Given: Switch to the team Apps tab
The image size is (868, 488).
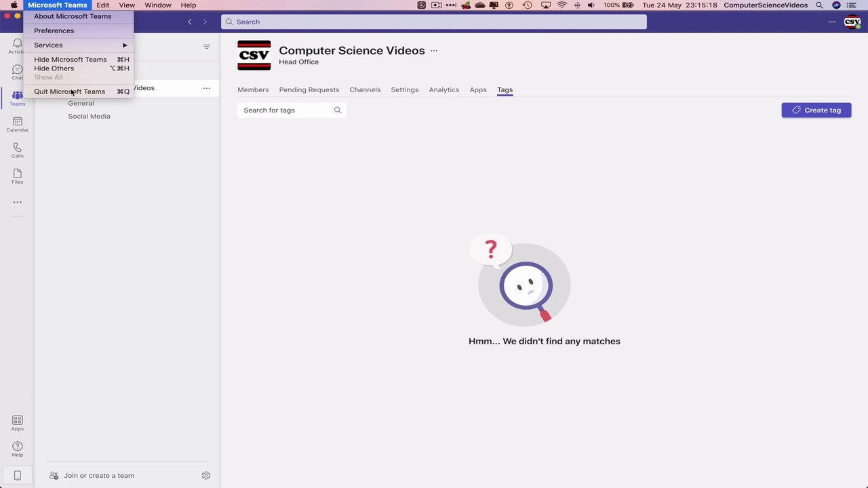Looking at the screenshot, I should tap(478, 89).
